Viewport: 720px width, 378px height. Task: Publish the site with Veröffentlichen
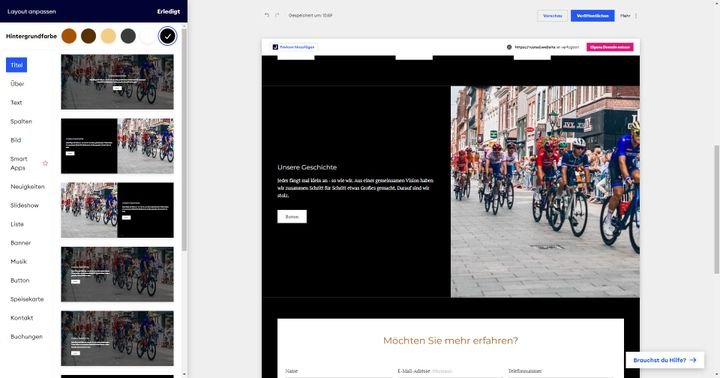(x=592, y=16)
